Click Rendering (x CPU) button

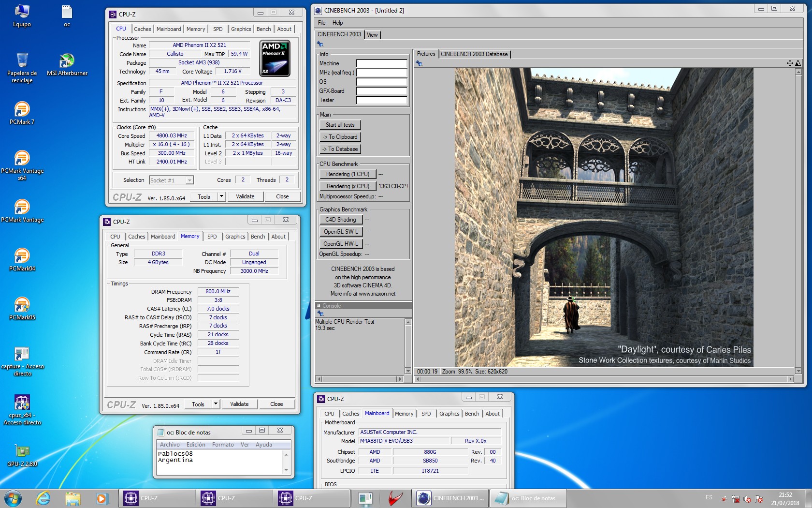(x=348, y=186)
